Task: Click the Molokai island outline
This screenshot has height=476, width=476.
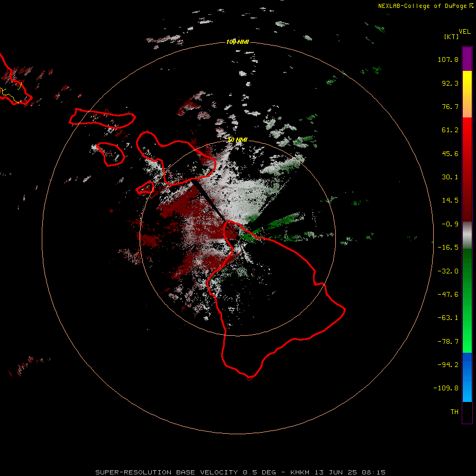Action: click(x=102, y=118)
